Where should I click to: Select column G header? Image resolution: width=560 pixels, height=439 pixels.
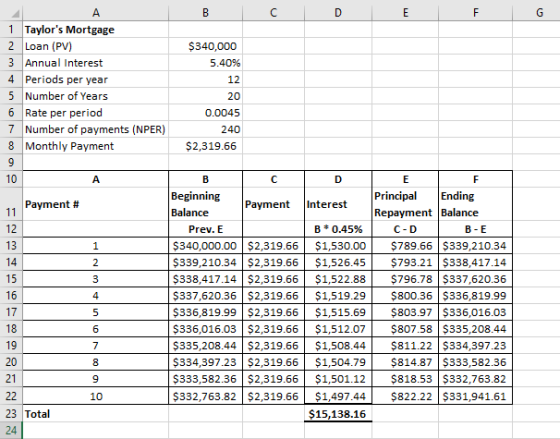point(539,13)
